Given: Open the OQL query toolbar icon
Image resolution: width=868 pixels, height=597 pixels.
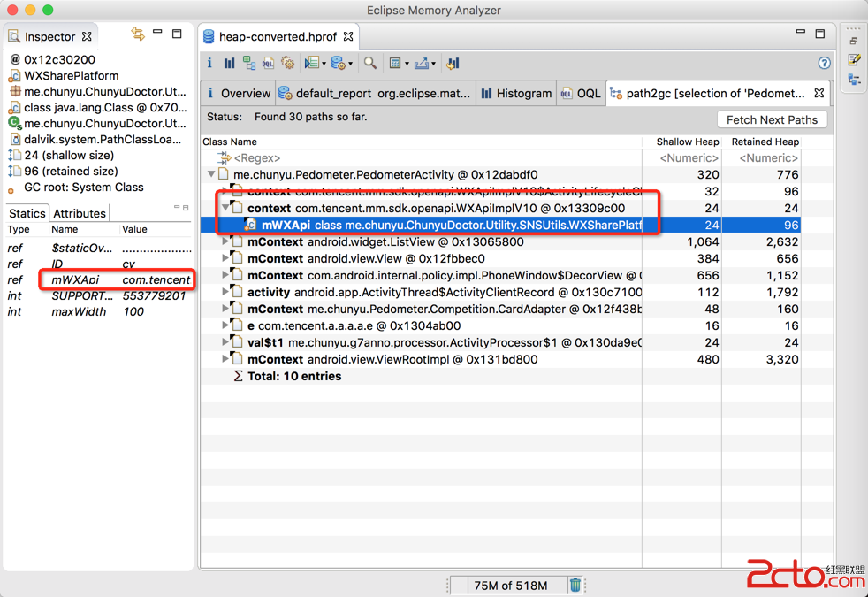Looking at the screenshot, I should [268, 64].
